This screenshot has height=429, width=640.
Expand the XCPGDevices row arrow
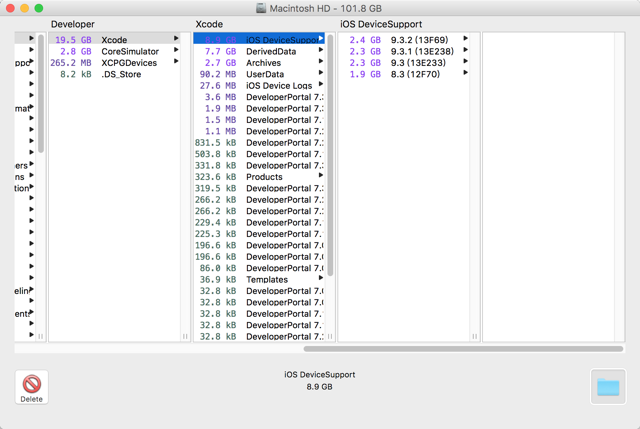pyautogui.click(x=176, y=61)
